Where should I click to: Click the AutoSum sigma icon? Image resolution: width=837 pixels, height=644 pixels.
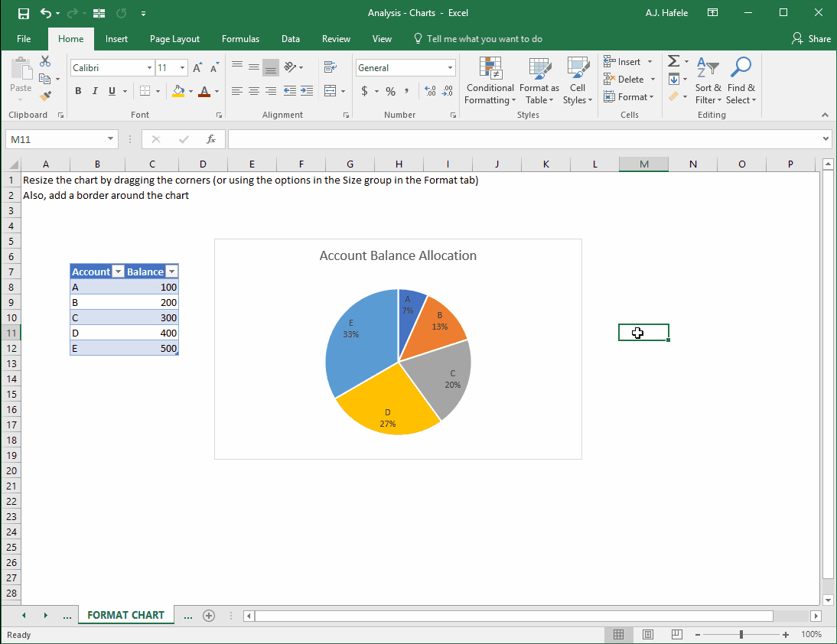pos(674,61)
